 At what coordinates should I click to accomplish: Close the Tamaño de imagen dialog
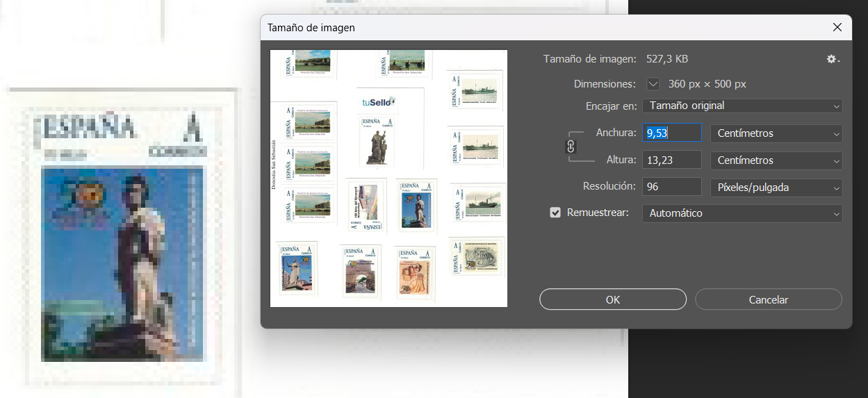coord(837,28)
